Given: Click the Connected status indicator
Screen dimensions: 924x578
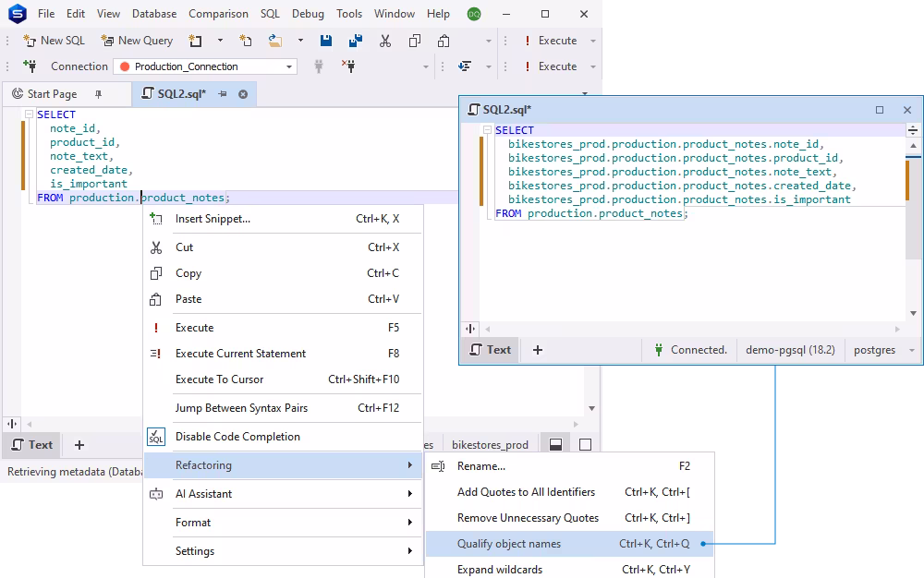Looking at the screenshot, I should tap(690, 350).
